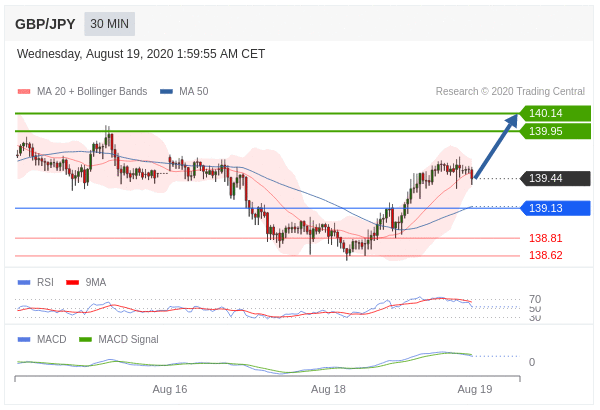Viewport: 600px width, 410px height.
Task: Click the red 138.62 support value
Action: (x=546, y=255)
